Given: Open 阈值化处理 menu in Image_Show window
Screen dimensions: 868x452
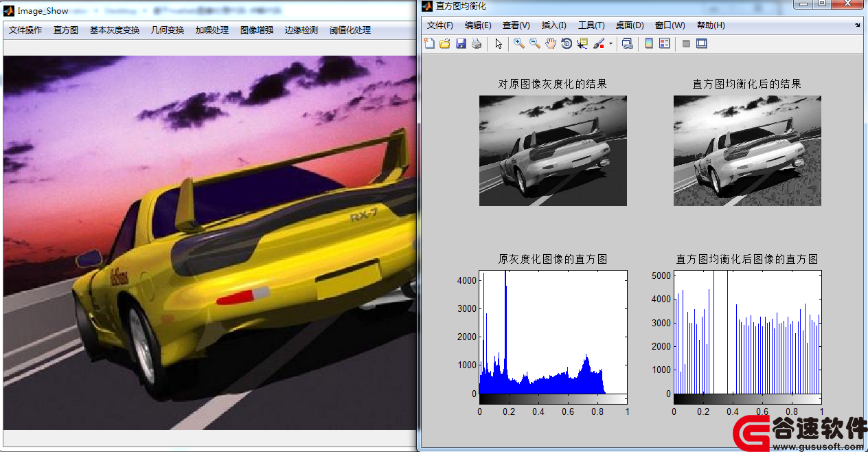Looking at the screenshot, I should (x=350, y=30).
